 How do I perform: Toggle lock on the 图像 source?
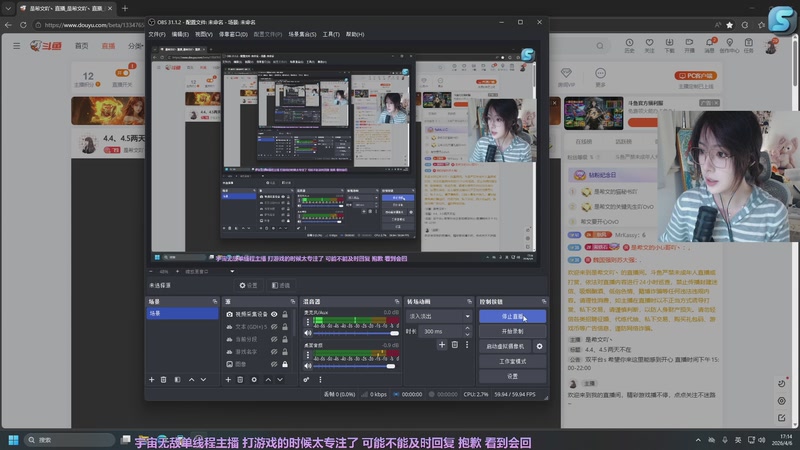point(285,364)
